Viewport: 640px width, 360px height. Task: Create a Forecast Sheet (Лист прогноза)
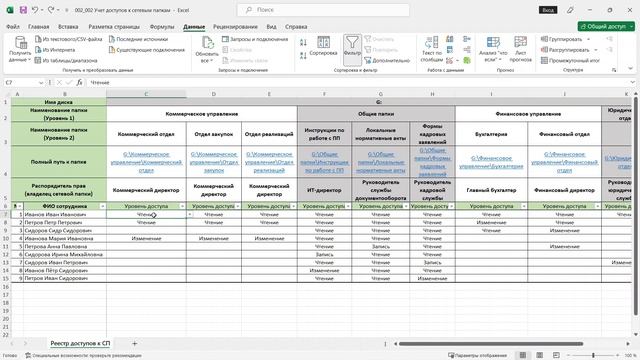pyautogui.click(x=520, y=49)
